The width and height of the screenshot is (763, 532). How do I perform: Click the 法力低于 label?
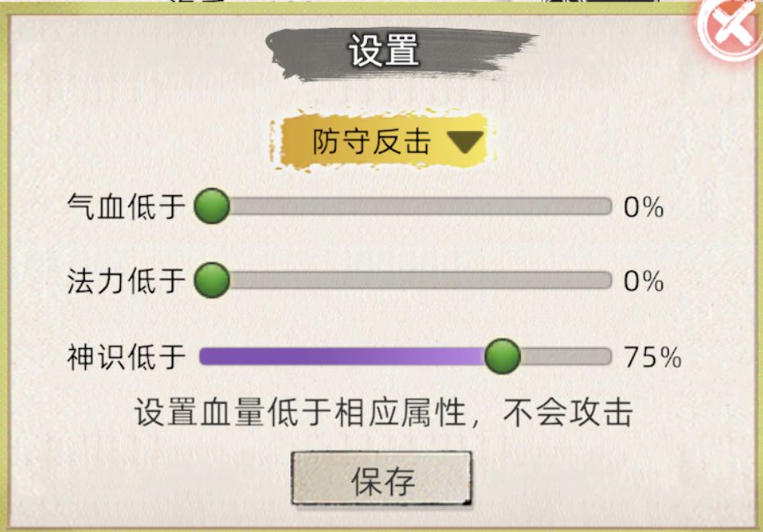[x=127, y=281]
